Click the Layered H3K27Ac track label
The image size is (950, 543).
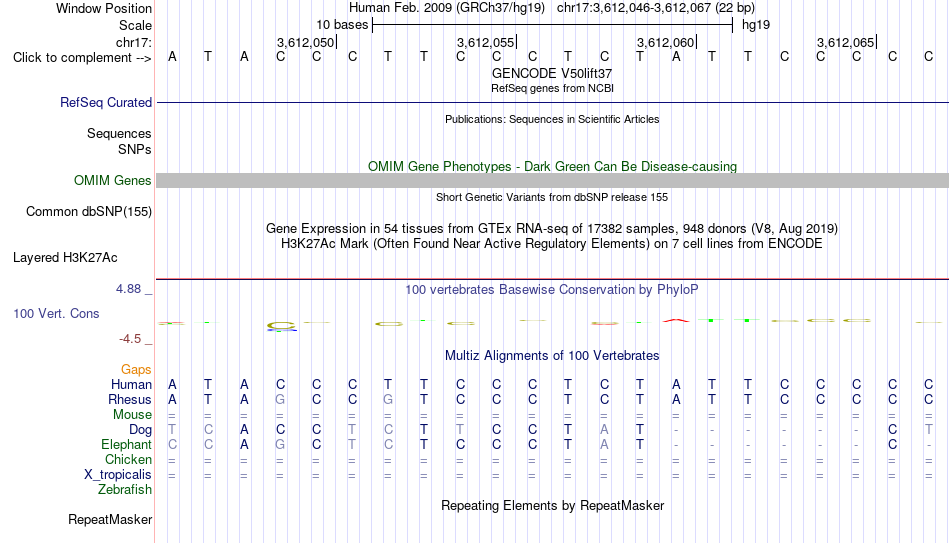[65, 258]
